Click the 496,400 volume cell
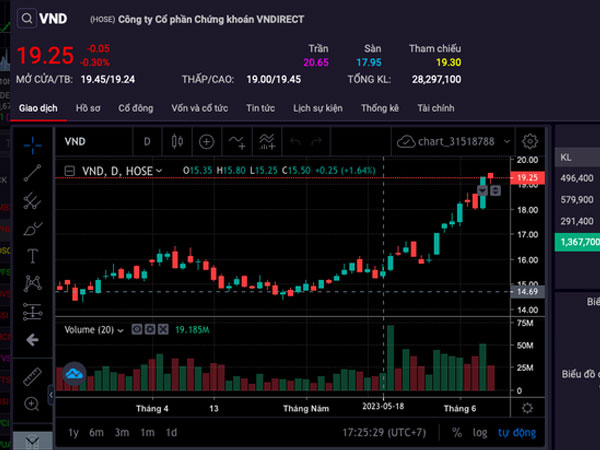Screen dimensions: 600x450 [x=577, y=178]
